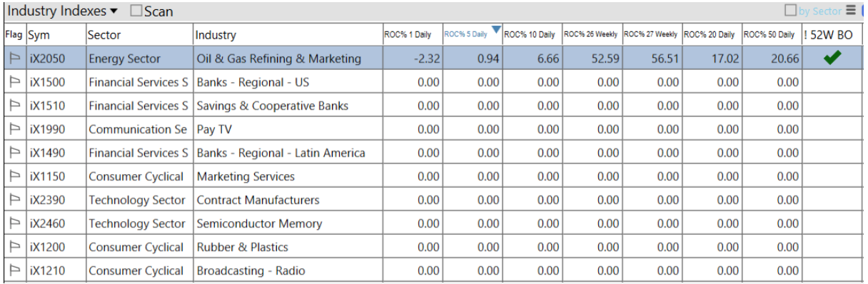Flag the iX2460 Semiconductor Memory row
868x284 pixels.
[x=14, y=224]
